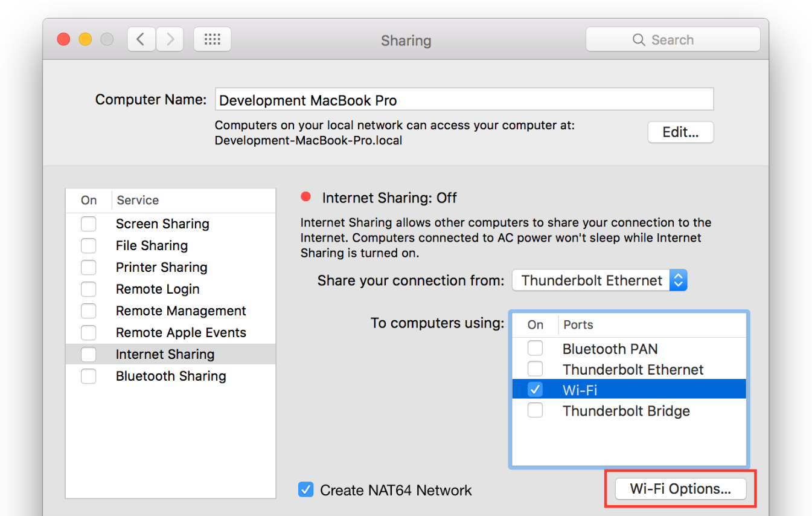Show all preferences via grid icon
Viewport: 812px width, 516px height.
point(212,40)
